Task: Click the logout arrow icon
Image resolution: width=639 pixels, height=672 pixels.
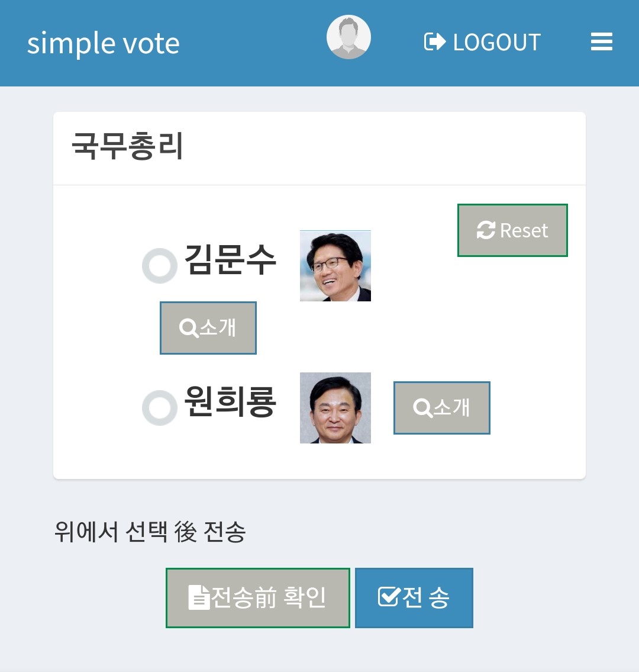Action: (435, 42)
